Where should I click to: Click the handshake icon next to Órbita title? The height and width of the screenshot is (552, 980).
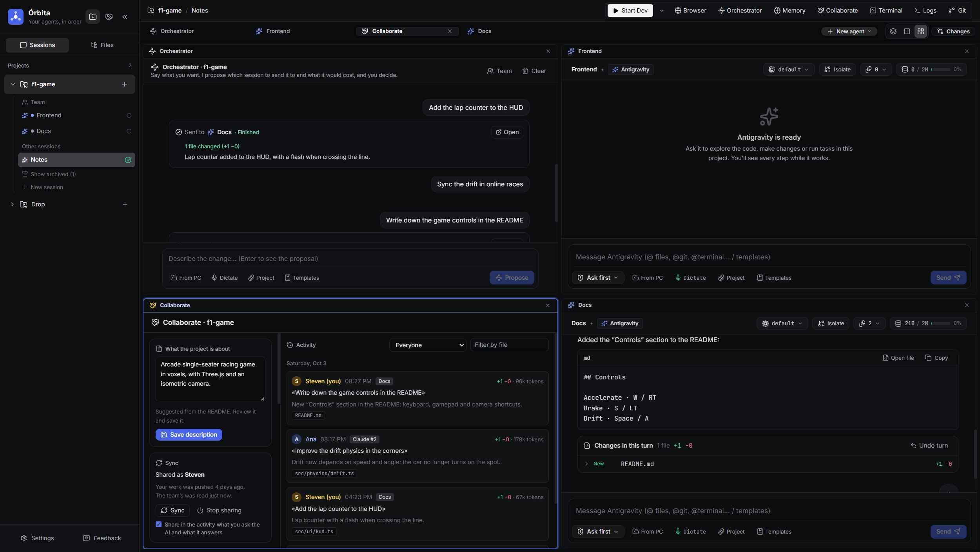click(109, 17)
